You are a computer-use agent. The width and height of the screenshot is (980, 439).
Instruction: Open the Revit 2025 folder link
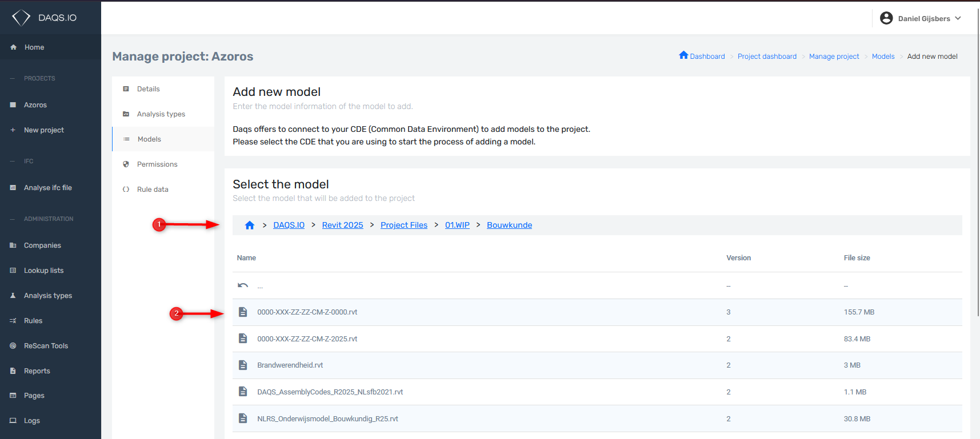pyautogui.click(x=343, y=225)
